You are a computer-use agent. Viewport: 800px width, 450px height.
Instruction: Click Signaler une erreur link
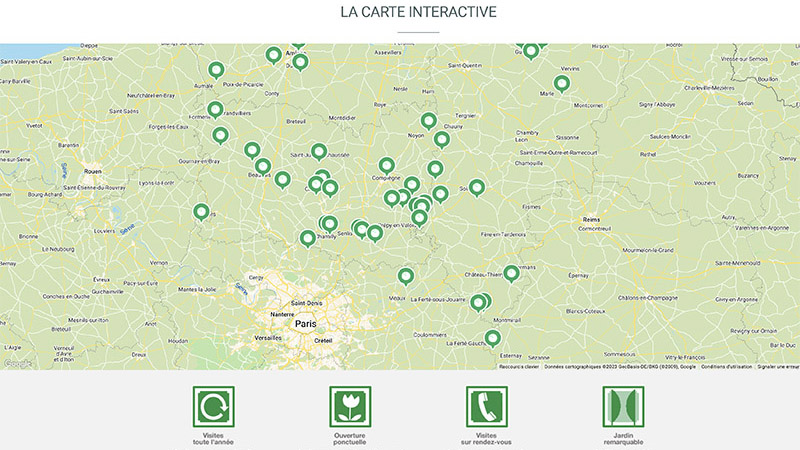[x=778, y=366]
